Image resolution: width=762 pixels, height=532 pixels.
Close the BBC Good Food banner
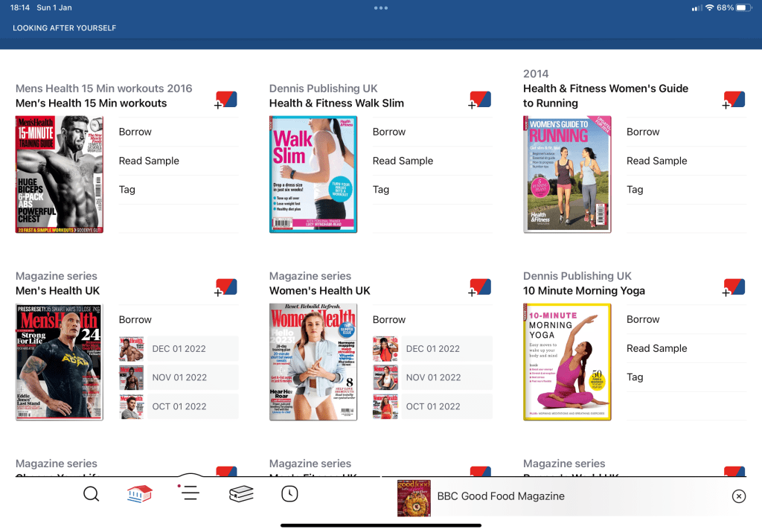(738, 496)
